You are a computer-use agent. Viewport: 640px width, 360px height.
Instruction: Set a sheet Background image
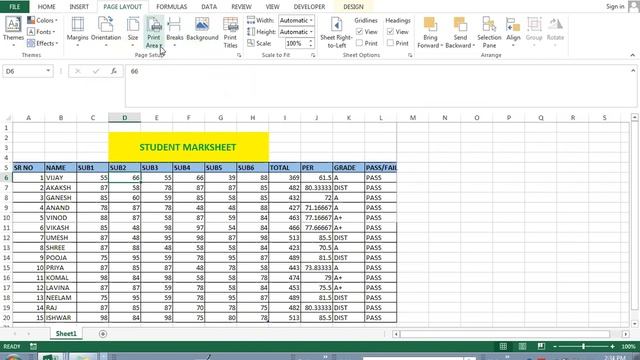(202, 29)
